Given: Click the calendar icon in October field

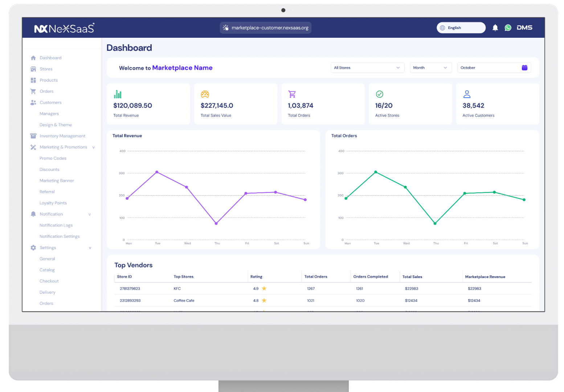Looking at the screenshot, I should 524,68.
